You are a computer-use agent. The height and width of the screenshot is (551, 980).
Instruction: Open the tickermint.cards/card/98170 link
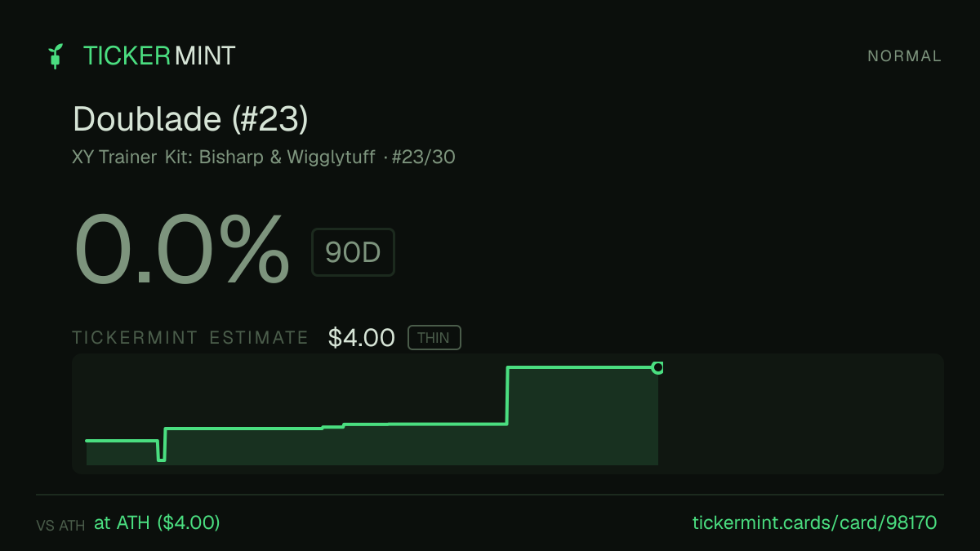814,522
